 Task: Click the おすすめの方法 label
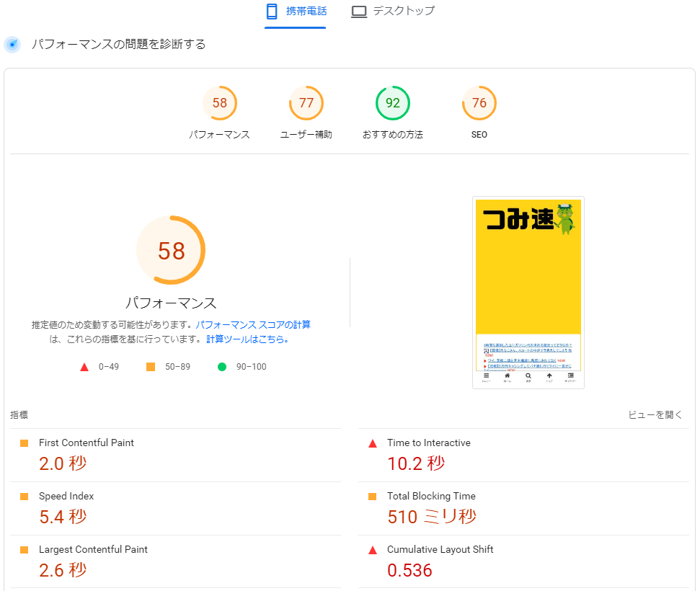click(393, 134)
